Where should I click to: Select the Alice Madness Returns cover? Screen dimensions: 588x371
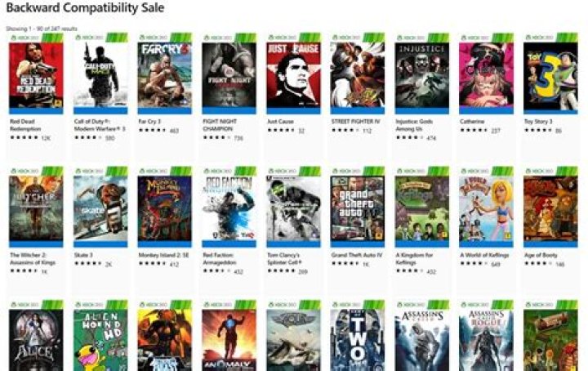point(36,340)
